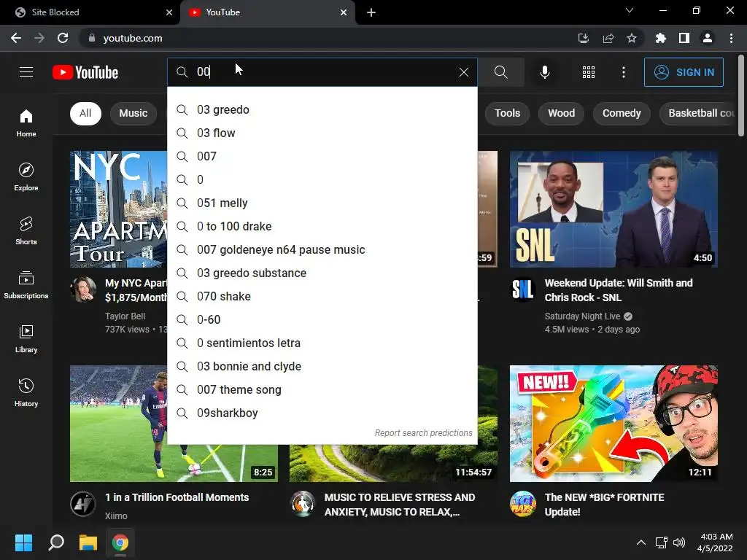Open Chrome three-dot menu
Screen dimensions: 747x560
coord(731,38)
